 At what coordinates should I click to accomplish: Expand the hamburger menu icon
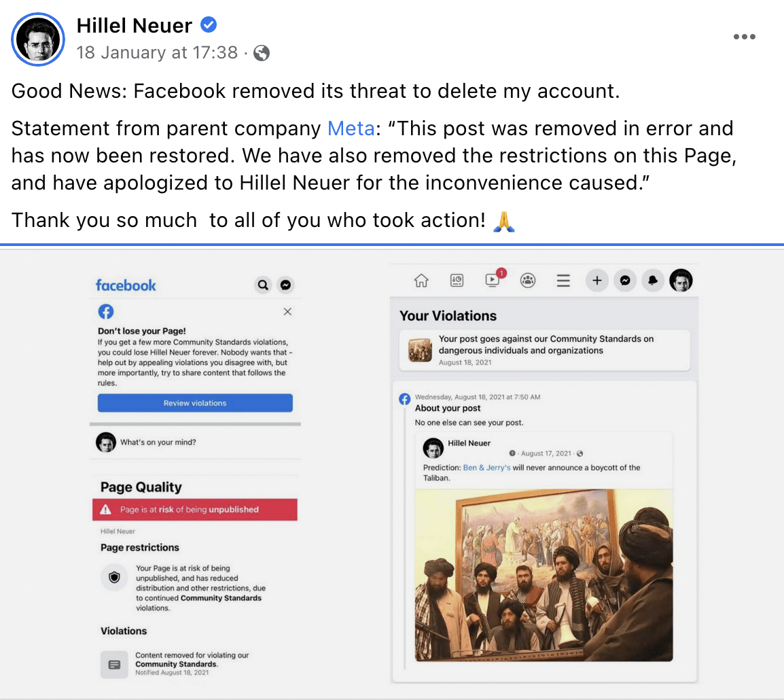pyautogui.click(x=563, y=281)
